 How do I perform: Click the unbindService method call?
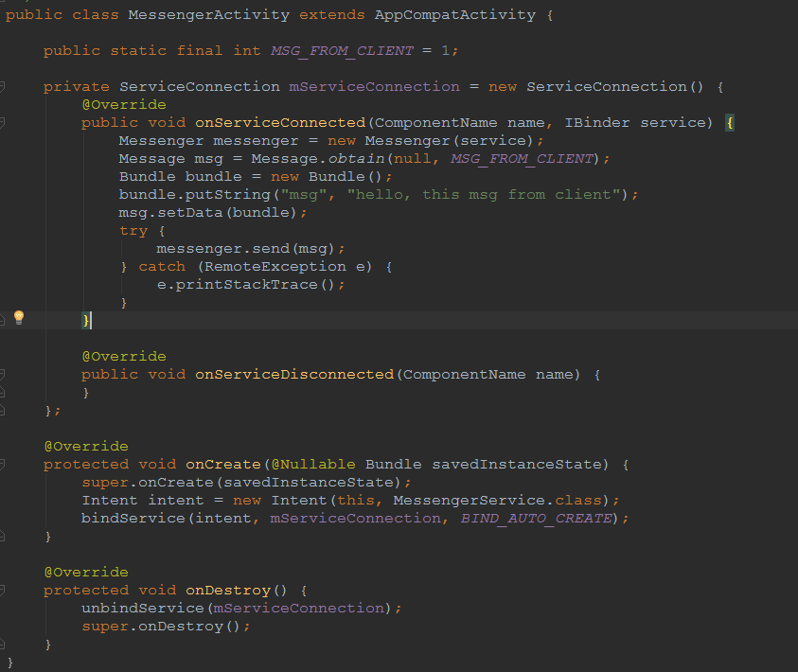tap(143, 609)
